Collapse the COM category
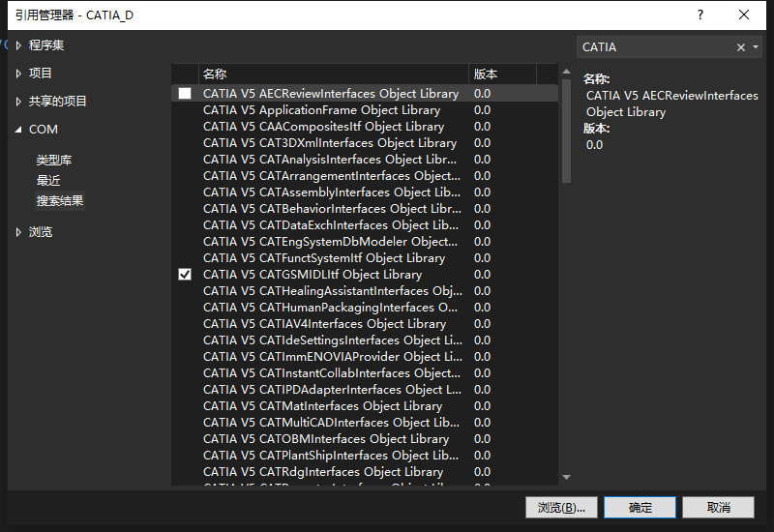This screenshot has height=532, width=774. click(x=18, y=130)
